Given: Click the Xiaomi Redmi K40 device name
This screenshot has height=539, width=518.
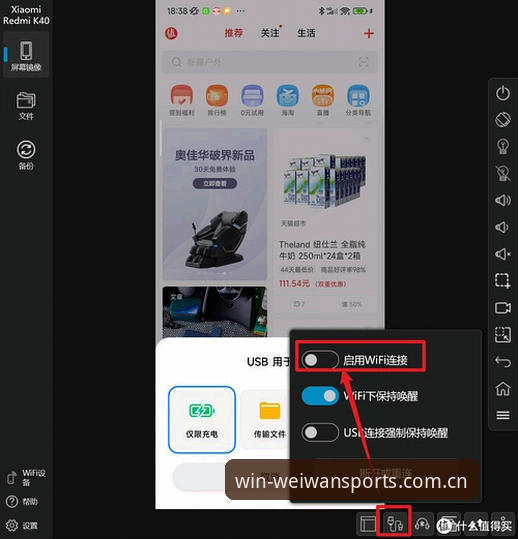Looking at the screenshot, I should coord(26,15).
